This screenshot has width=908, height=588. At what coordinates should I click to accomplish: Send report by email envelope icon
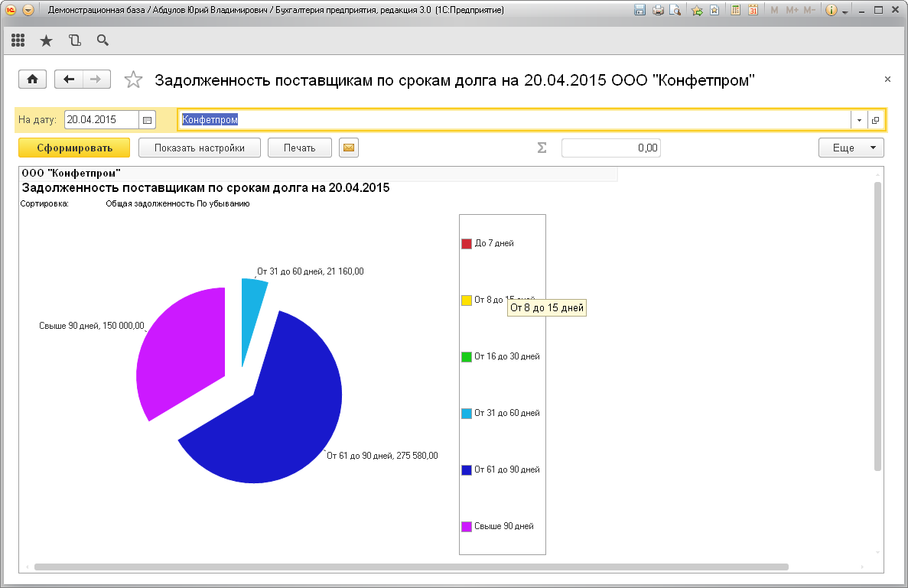click(x=349, y=148)
